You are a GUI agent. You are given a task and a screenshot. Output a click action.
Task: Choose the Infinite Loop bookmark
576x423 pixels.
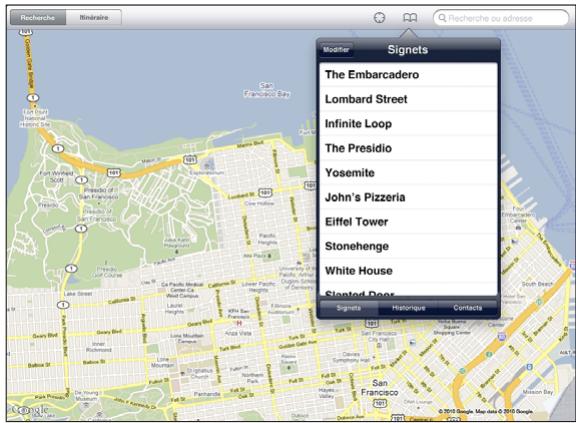pos(408,124)
